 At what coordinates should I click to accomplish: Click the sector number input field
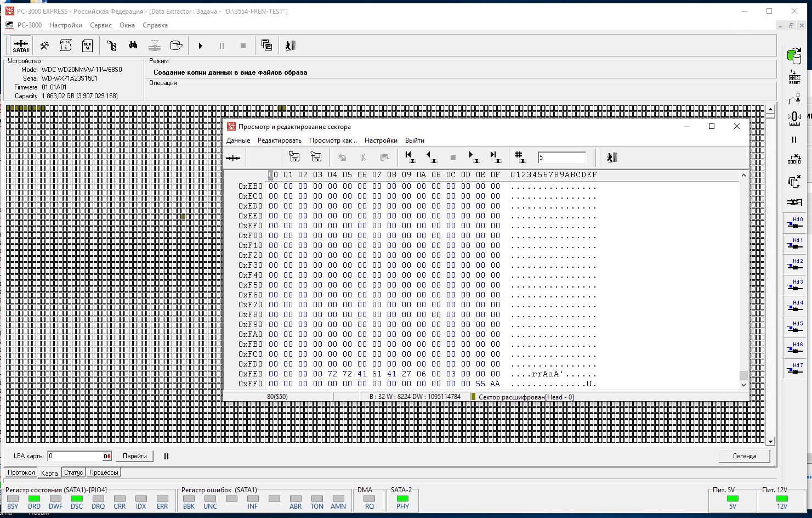pyautogui.click(x=561, y=157)
